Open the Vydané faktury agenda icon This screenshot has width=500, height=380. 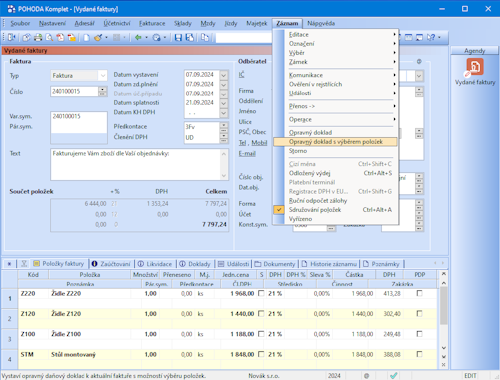pyautogui.click(x=475, y=67)
